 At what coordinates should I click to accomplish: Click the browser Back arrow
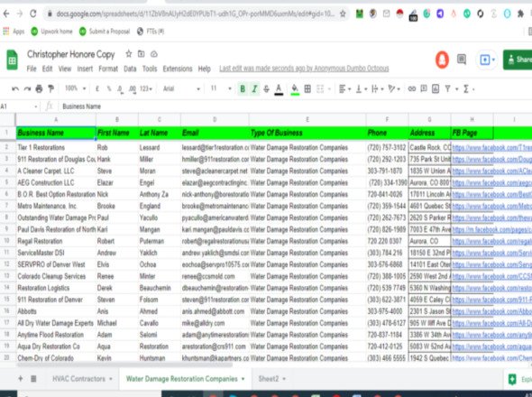(6, 14)
